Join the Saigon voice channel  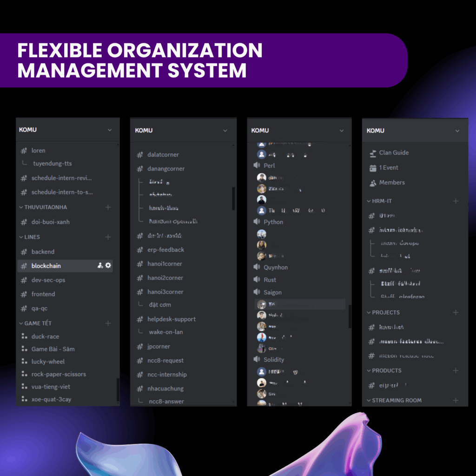pos(267,292)
